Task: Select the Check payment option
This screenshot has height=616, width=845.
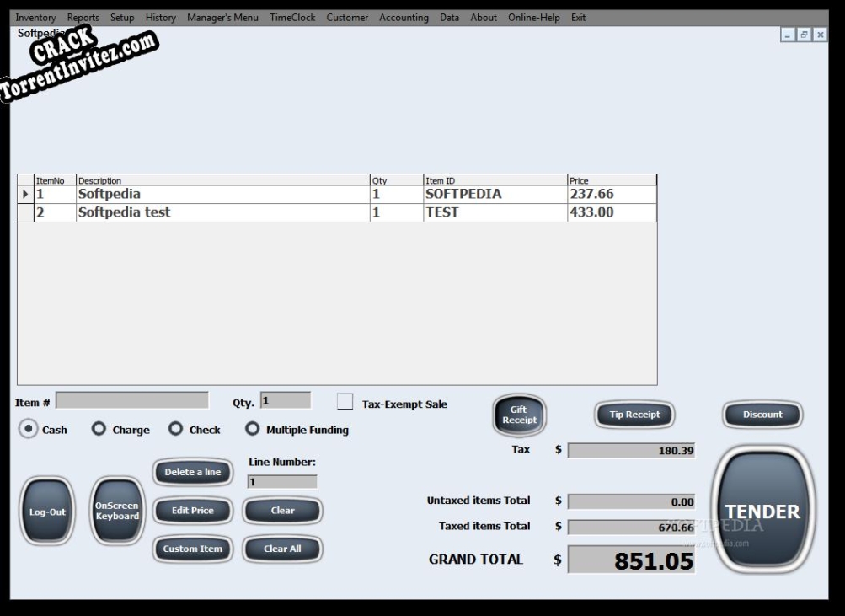Action: [175, 429]
